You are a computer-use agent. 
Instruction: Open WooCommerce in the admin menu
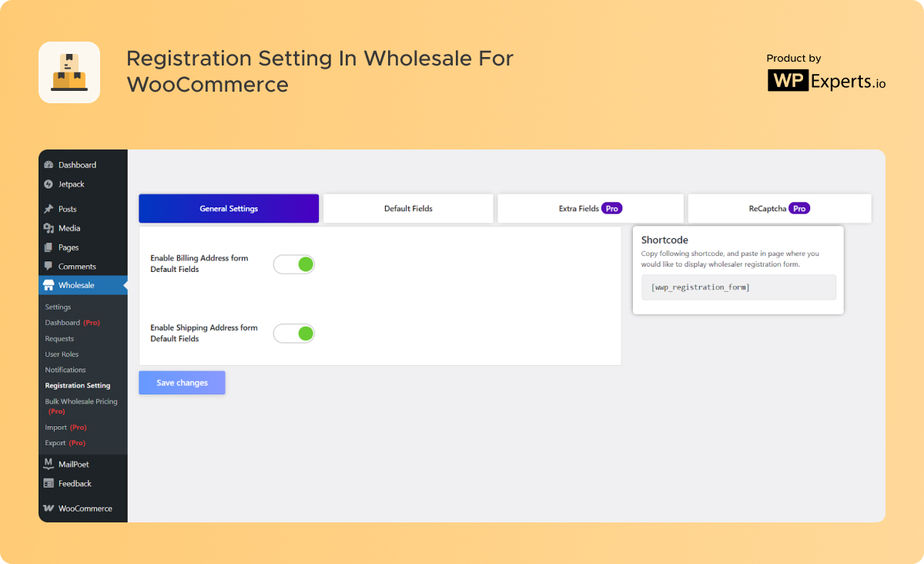tap(85, 509)
